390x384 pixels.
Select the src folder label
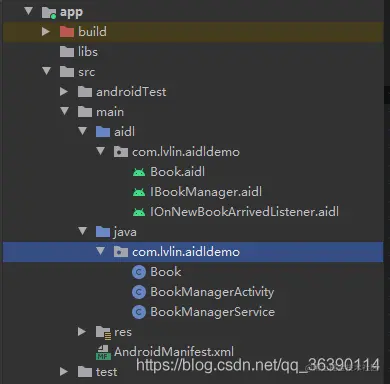[87, 72]
